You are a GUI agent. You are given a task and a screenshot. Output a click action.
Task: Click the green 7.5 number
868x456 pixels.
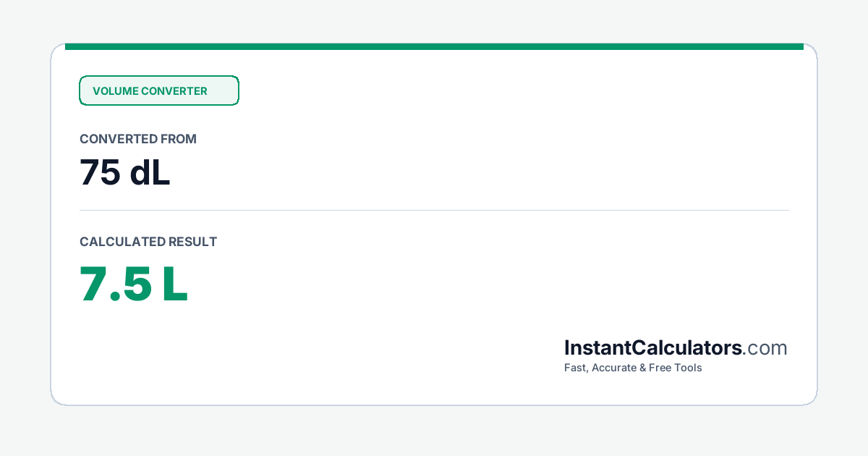(x=116, y=284)
